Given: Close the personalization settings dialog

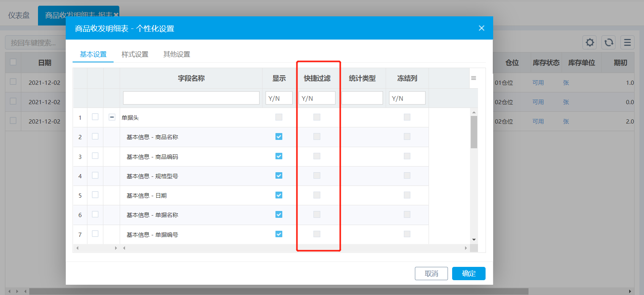Looking at the screenshot, I should [x=481, y=28].
